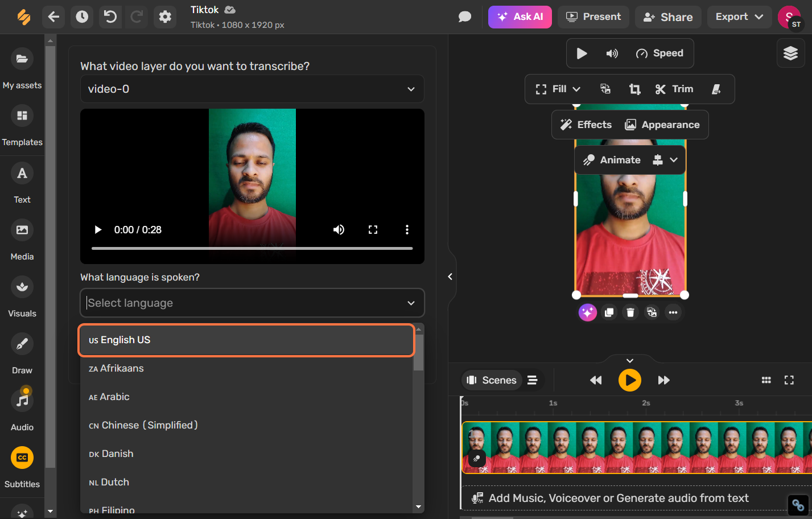Click the Share button
This screenshot has width=812, height=519.
668,17
